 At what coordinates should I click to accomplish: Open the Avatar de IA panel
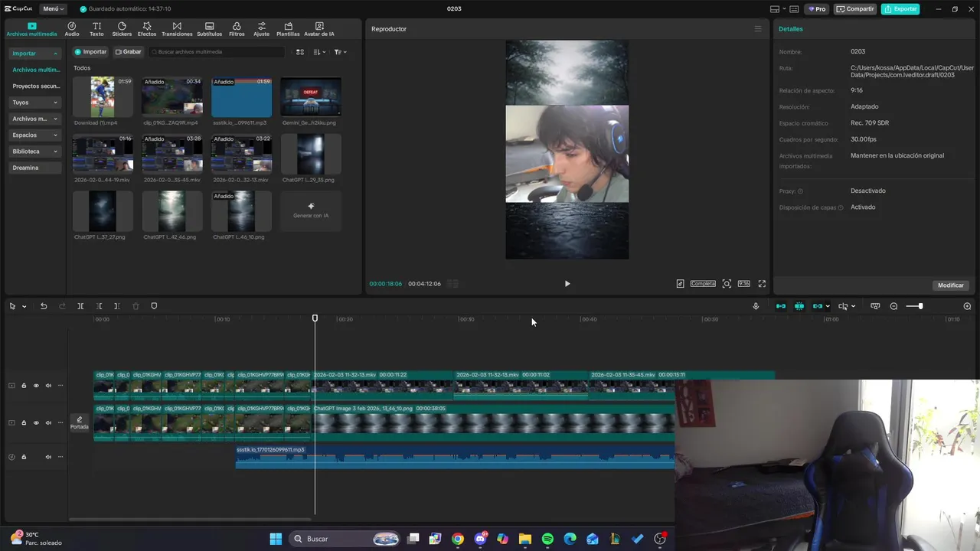click(x=319, y=29)
